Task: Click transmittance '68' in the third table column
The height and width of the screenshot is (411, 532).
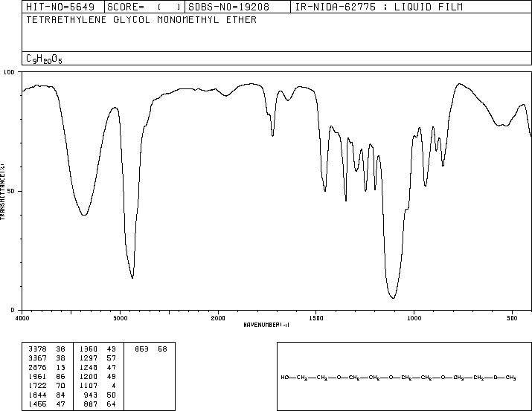Action: (x=162, y=349)
